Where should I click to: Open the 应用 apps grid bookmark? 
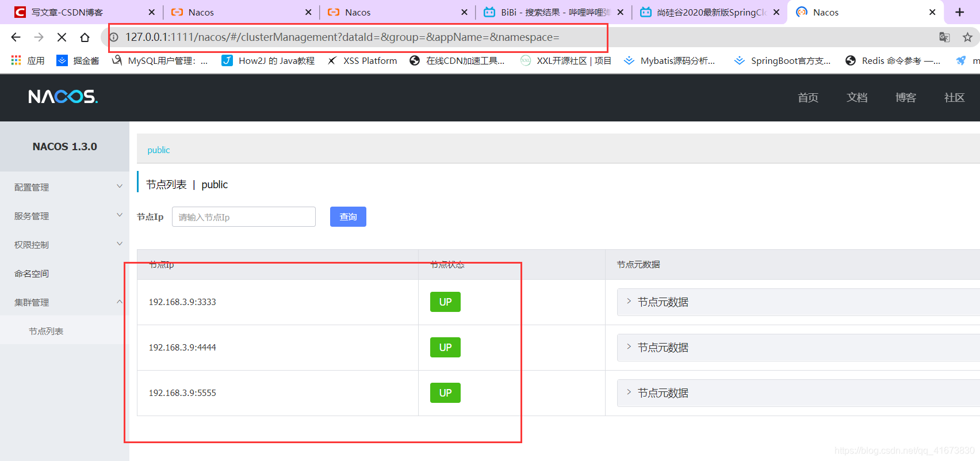tap(28, 60)
